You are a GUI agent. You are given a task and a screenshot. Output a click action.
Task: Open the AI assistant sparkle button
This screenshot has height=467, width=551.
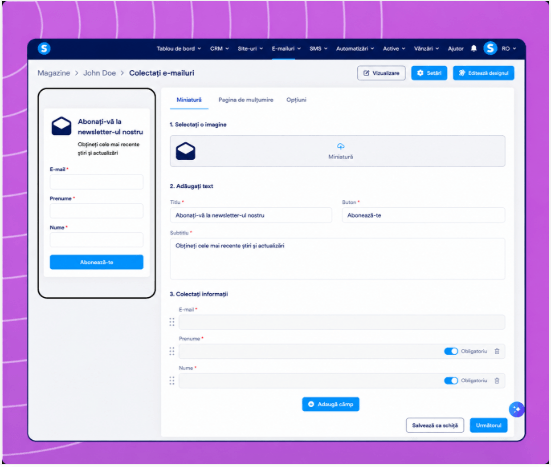pyautogui.click(x=516, y=409)
